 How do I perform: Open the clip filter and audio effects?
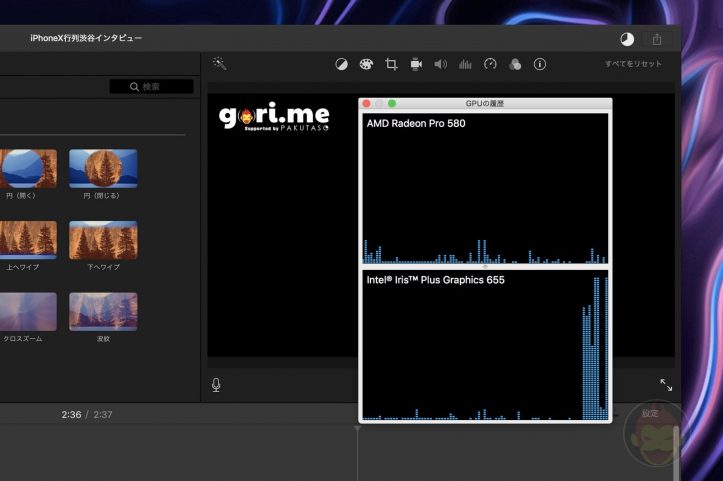pyautogui.click(x=515, y=64)
